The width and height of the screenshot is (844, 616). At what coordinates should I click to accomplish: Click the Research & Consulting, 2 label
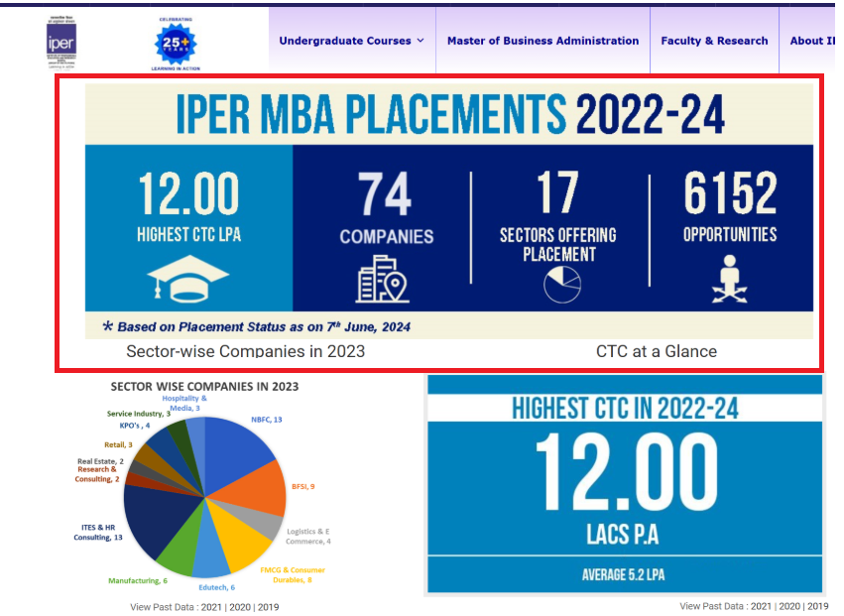(97, 474)
